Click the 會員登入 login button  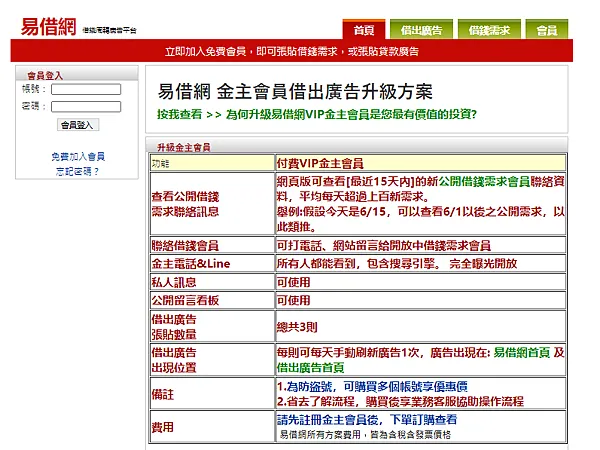pyautogui.click(x=78, y=125)
